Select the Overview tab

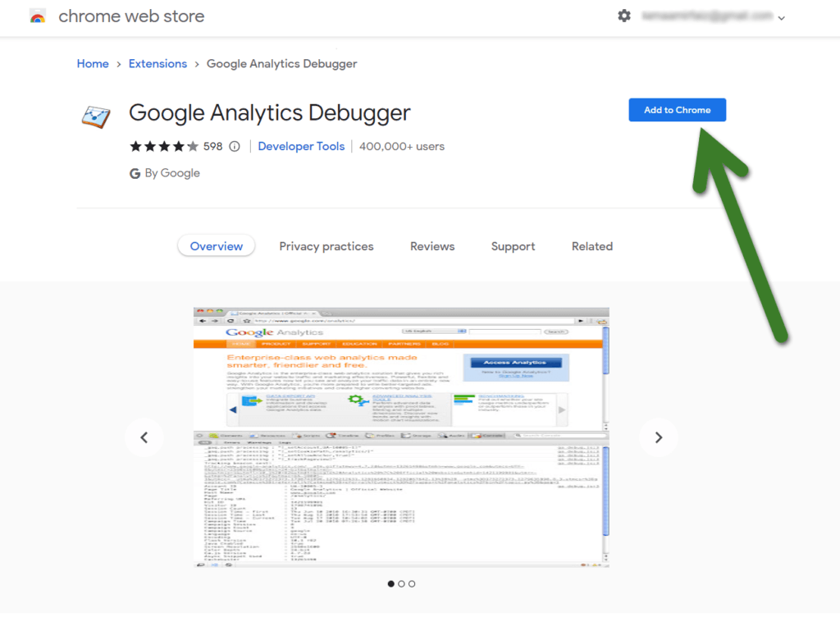click(x=217, y=246)
